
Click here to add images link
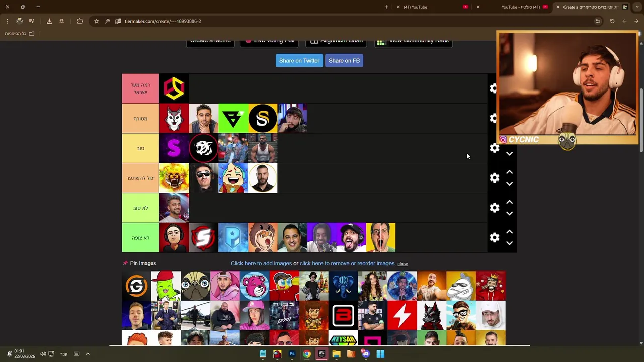click(x=261, y=263)
